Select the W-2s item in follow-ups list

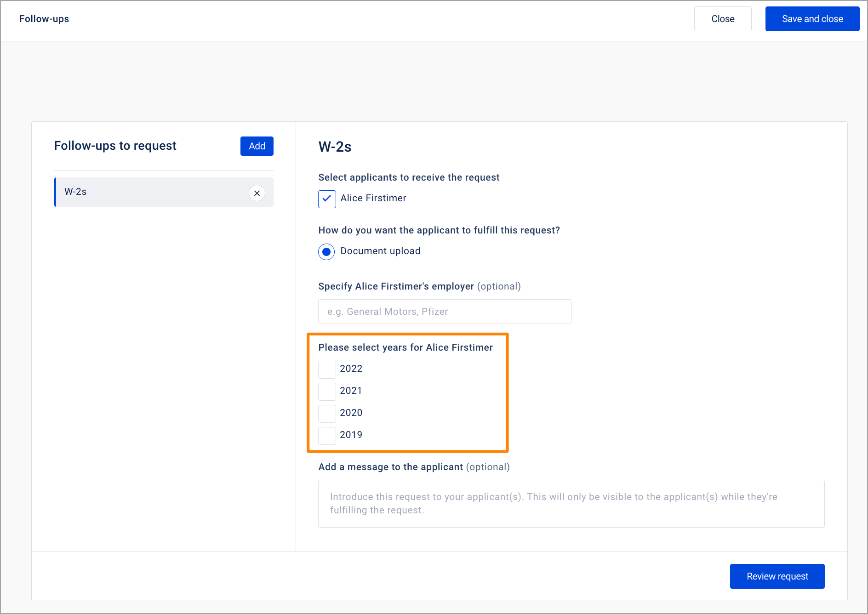click(164, 192)
